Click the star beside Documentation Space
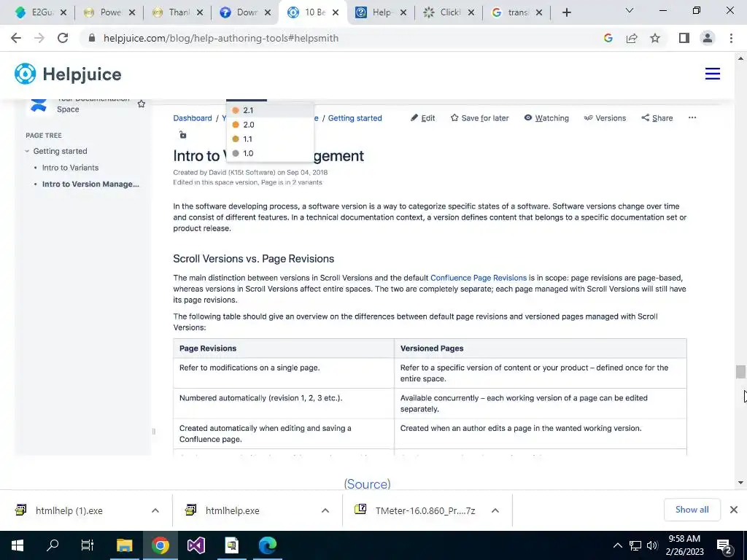Image resolution: width=747 pixels, height=560 pixels. pyautogui.click(x=142, y=104)
